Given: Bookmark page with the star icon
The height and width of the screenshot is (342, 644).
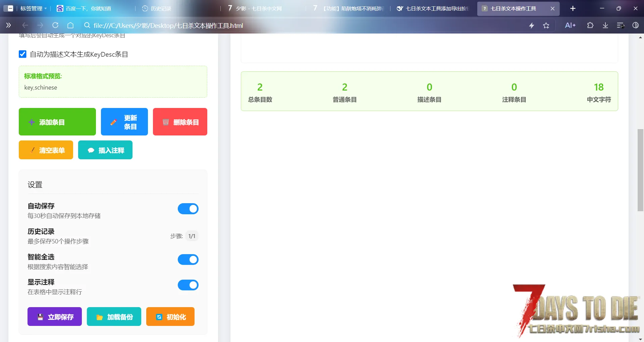Looking at the screenshot, I should click(x=546, y=25).
